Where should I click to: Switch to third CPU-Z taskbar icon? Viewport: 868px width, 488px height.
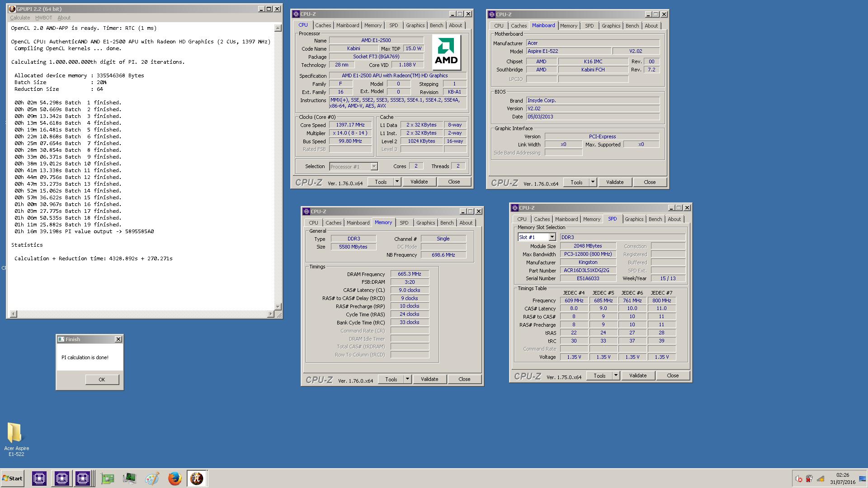83,479
